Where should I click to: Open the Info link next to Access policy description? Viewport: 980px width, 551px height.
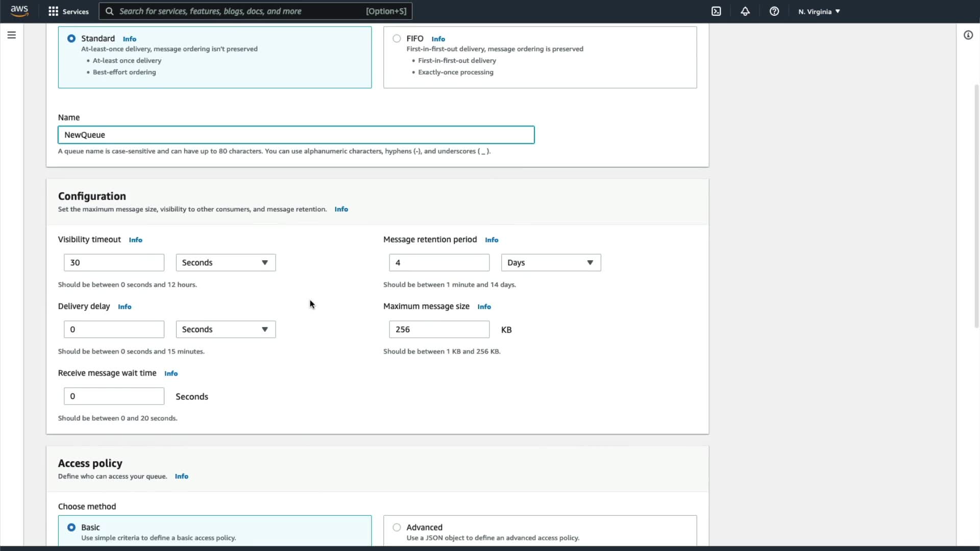point(181,477)
